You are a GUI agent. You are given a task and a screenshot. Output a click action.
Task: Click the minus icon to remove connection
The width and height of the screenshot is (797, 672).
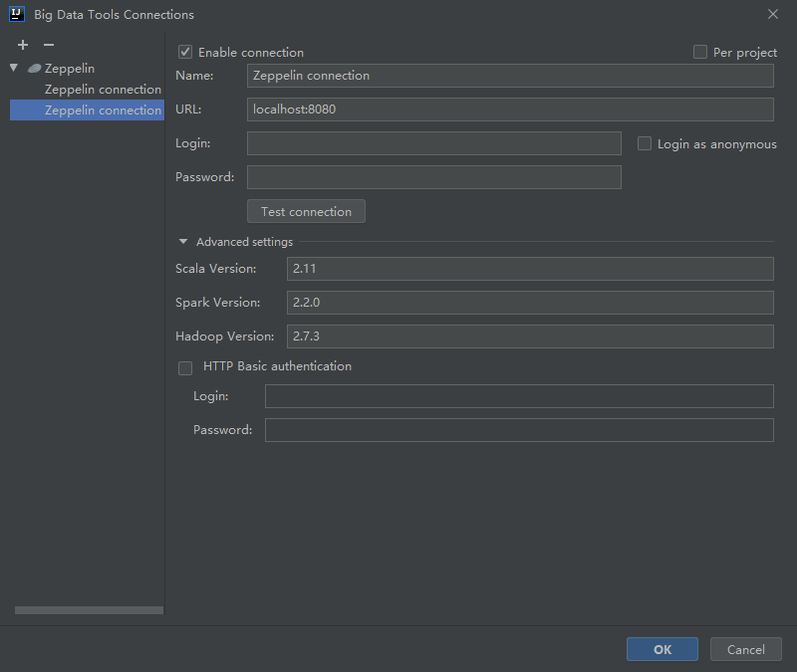coord(49,46)
